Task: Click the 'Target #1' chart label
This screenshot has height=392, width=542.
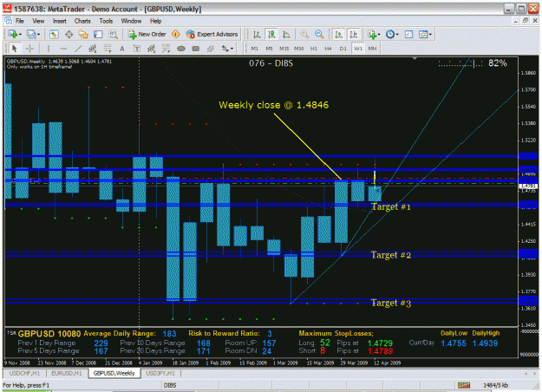Action: click(391, 207)
